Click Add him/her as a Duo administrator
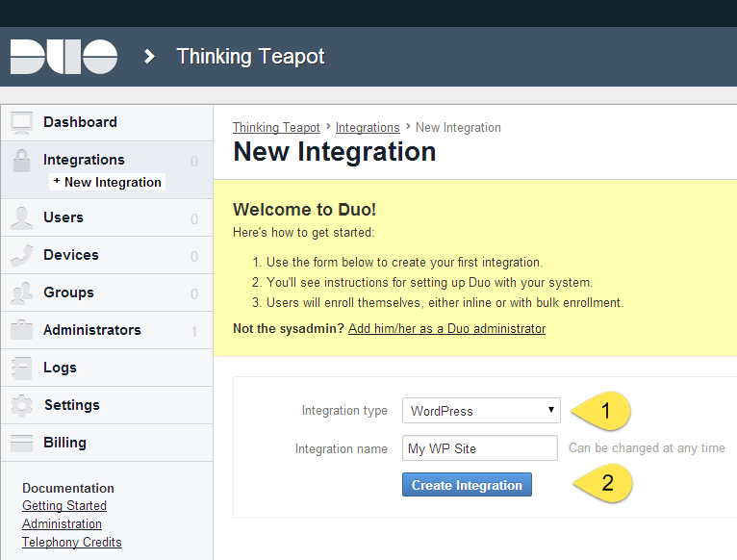The height and width of the screenshot is (560, 737). tap(446, 329)
